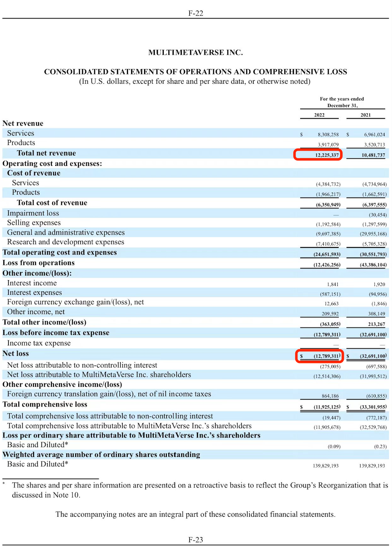Viewport: 392px width, 546px height.
Task: Click the Operating cost and expenses heading
Action: [x=52, y=163]
